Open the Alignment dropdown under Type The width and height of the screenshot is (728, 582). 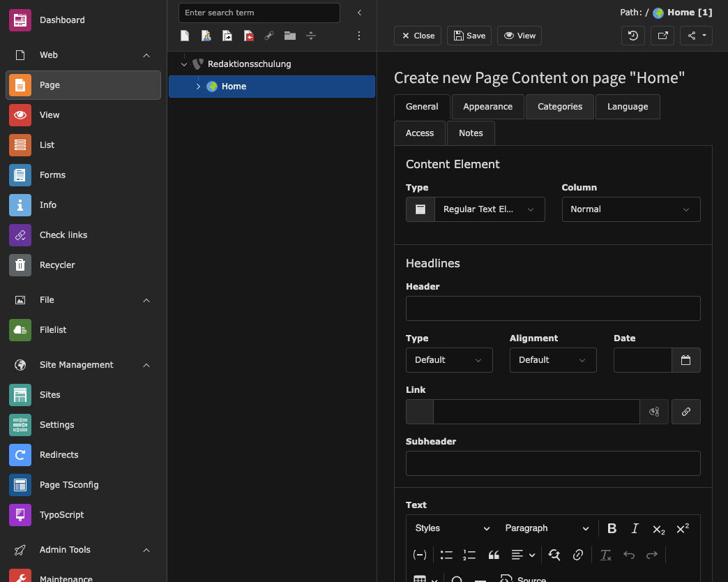point(553,360)
